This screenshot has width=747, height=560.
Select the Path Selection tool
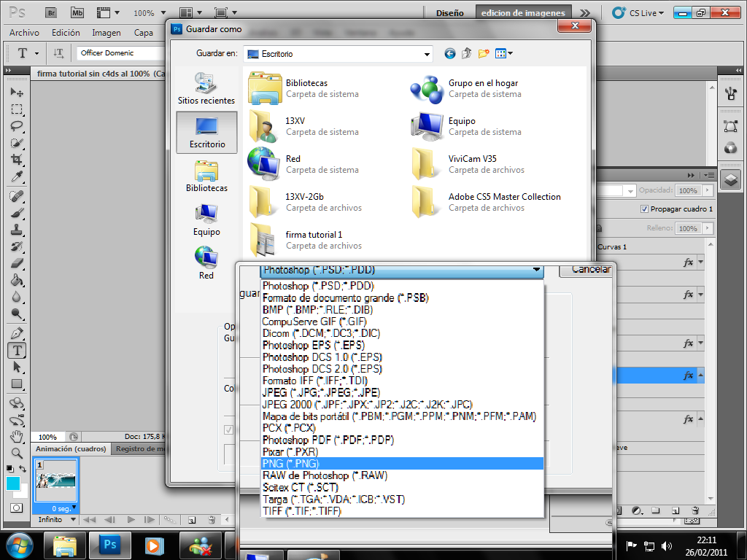click(17, 367)
